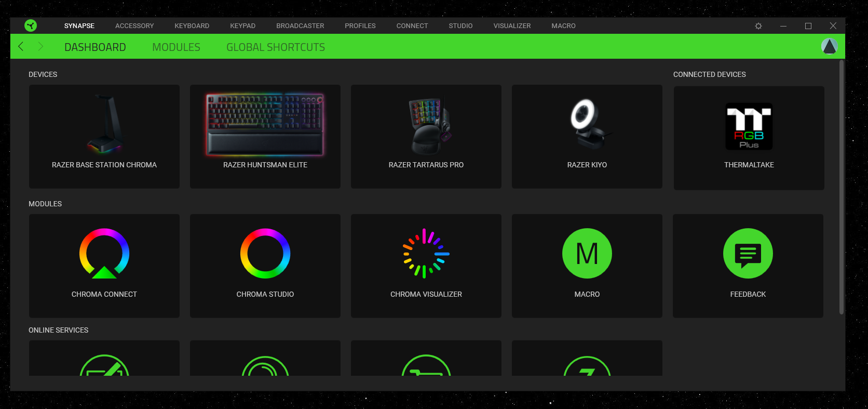Switch to the Studio tab

(x=461, y=26)
